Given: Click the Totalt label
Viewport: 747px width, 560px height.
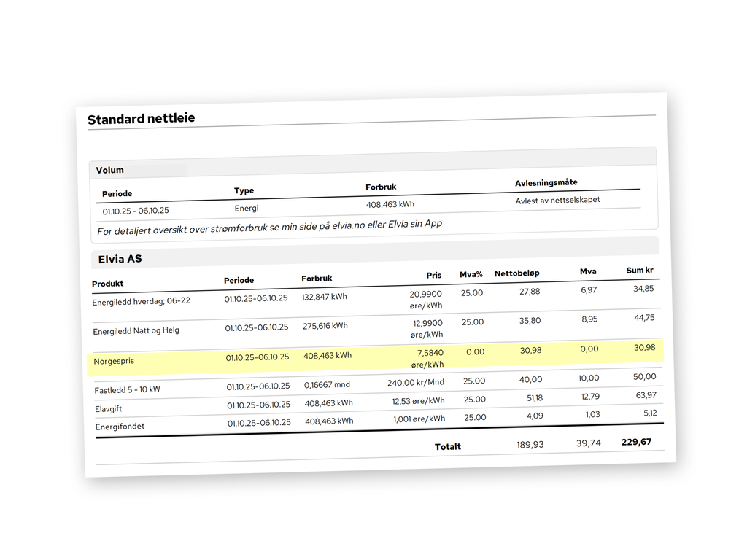Looking at the screenshot, I should (448, 446).
